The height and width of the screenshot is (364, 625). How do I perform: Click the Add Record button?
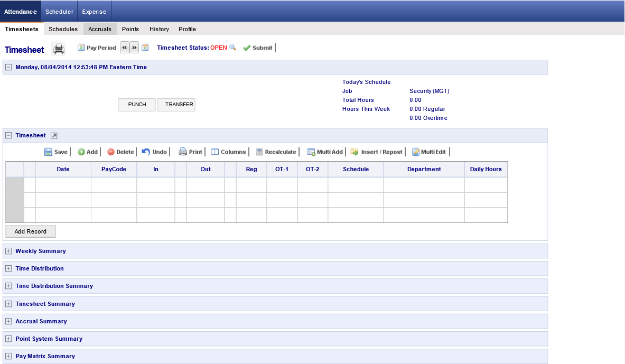coord(31,231)
